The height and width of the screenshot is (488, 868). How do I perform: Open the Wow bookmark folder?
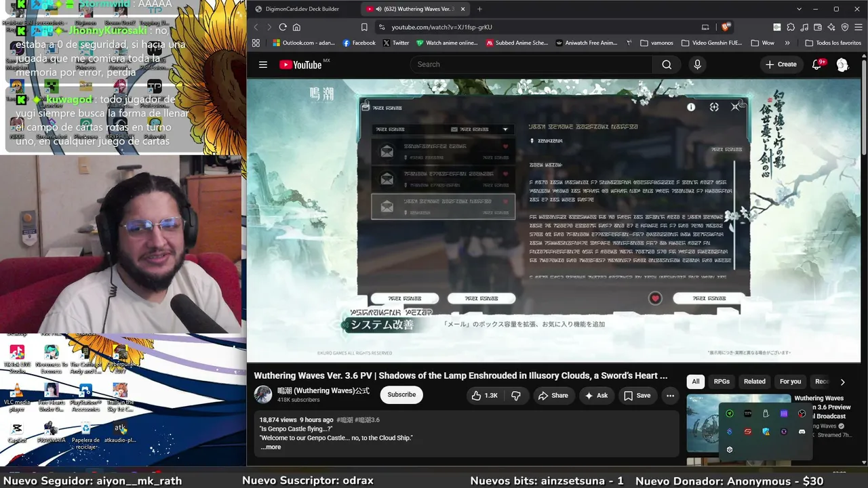pos(763,43)
